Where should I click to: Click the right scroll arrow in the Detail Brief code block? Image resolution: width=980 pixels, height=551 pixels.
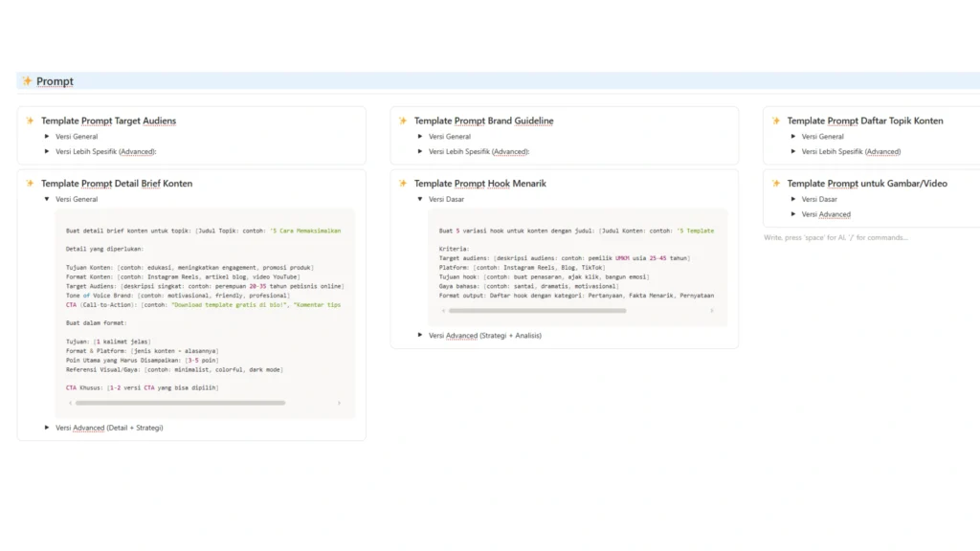339,403
